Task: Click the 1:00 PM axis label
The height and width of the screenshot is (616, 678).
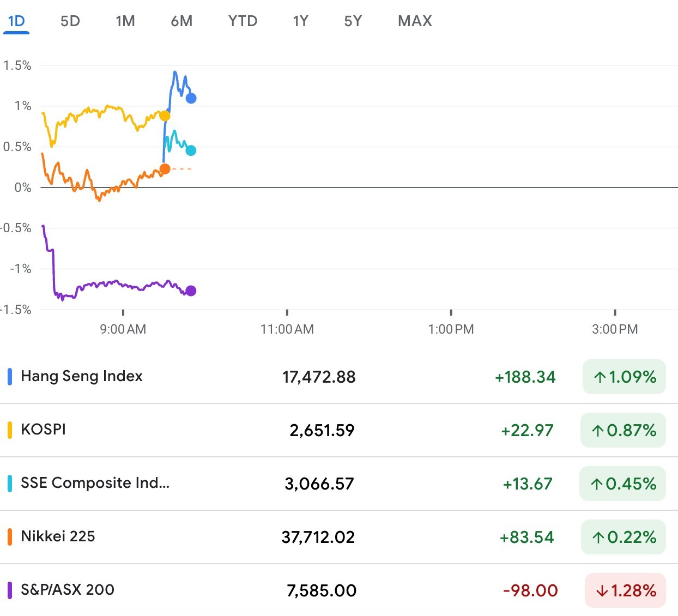Action: (x=451, y=329)
